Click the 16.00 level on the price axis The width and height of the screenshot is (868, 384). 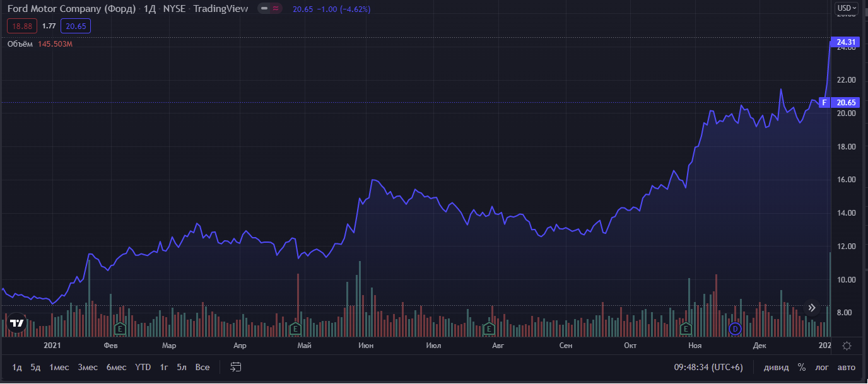tap(845, 180)
